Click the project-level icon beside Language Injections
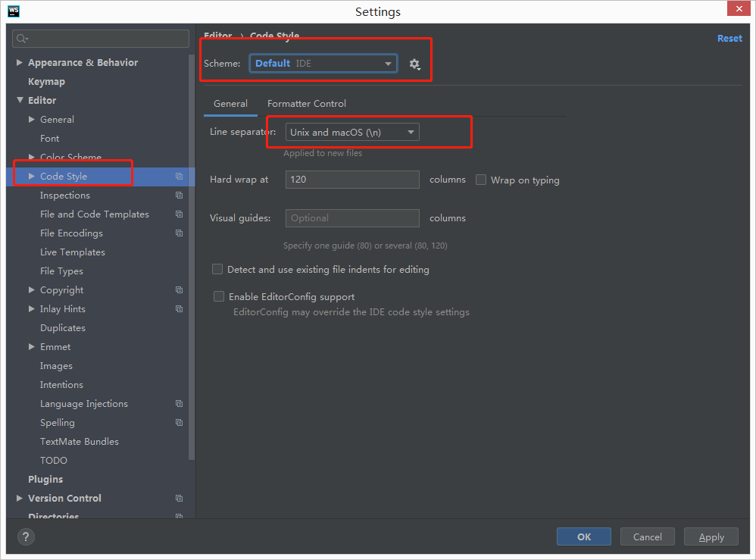756x560 pixels. [180, 404]
